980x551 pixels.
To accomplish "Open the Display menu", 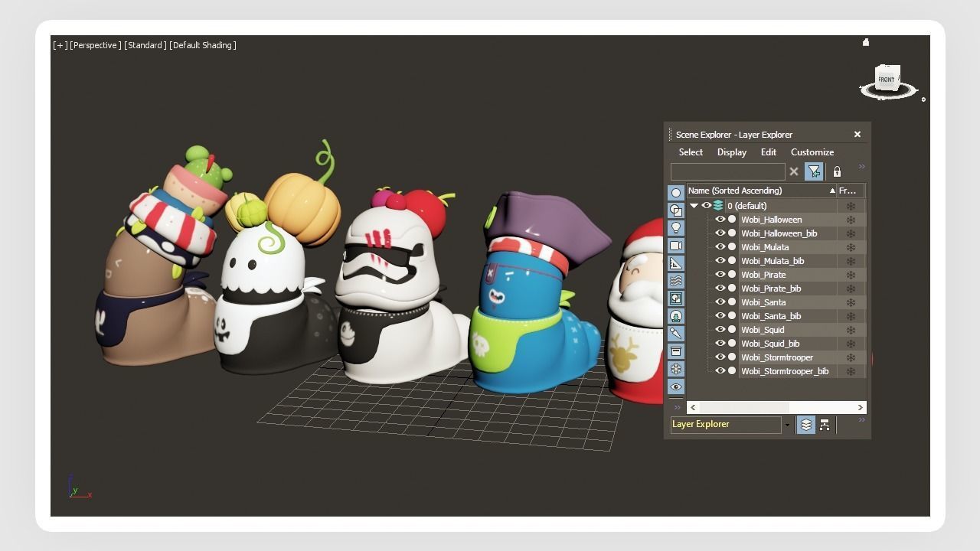I will [x=732, y=152].
